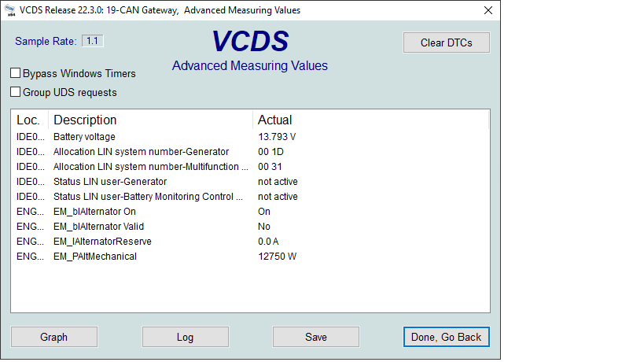644x362 pixels.
Task: Click the Advanced Measuring Values heading
Action: [x=250, y=66]
